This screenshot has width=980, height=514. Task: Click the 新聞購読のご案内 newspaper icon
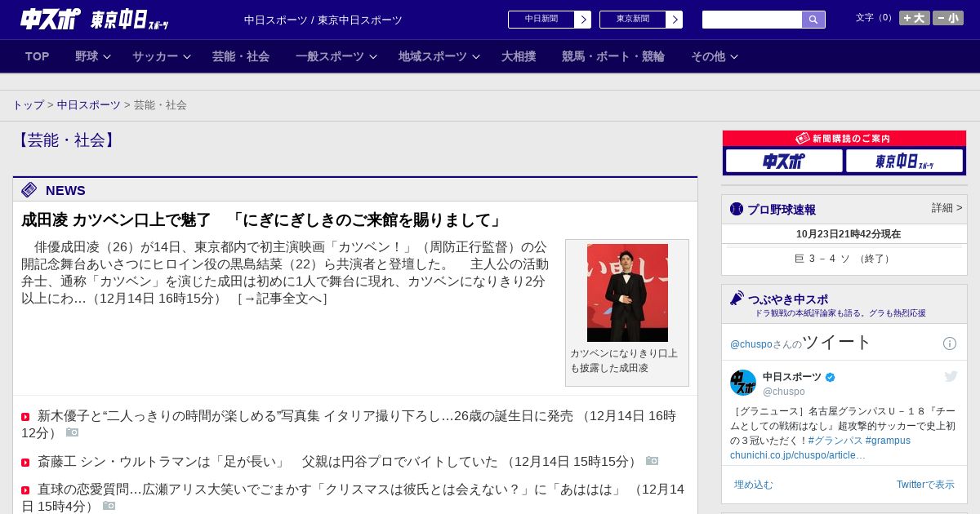[x=802, y=139]
